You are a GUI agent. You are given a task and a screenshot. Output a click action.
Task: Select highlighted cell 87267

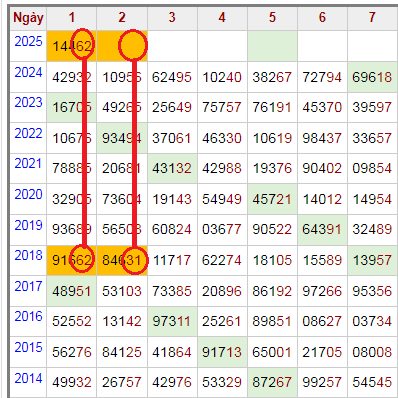(x=272, y=382)
